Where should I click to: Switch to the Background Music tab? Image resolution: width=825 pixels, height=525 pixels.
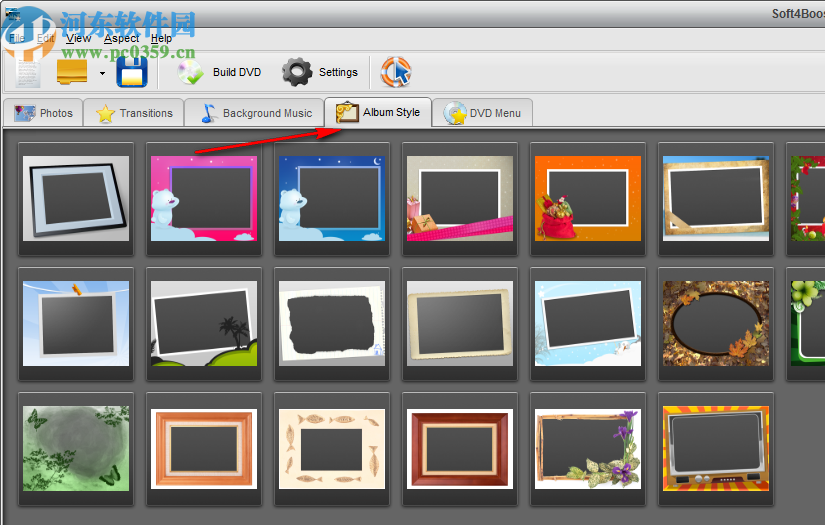point(255,113)
